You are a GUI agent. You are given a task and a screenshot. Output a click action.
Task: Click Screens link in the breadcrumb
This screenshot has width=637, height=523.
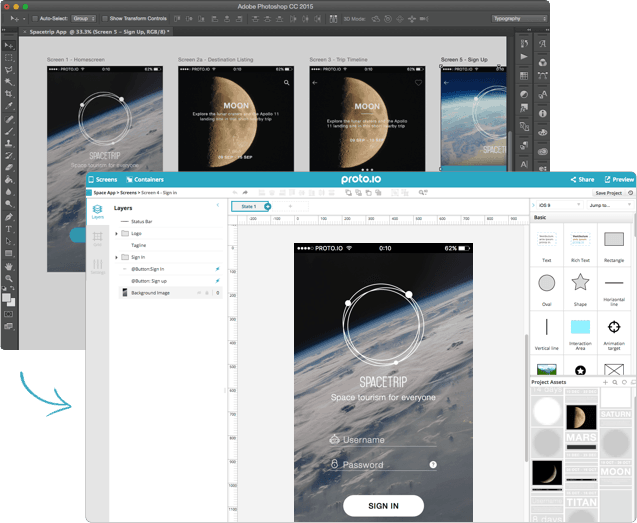click(x=128, y=193)
